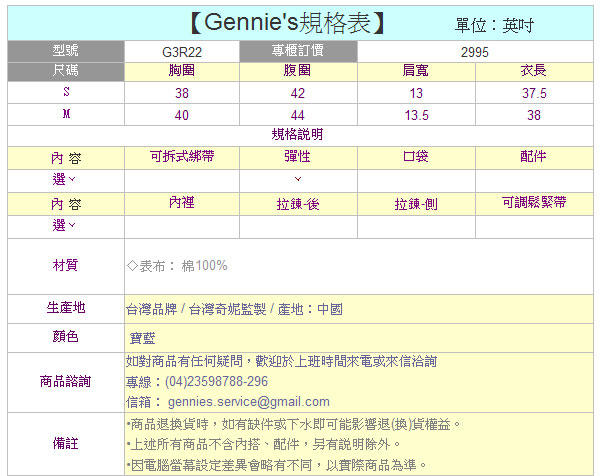Viewport: 600px width, 476px height.
Task: Click the 衣長 column header
Action: (533, 70)
